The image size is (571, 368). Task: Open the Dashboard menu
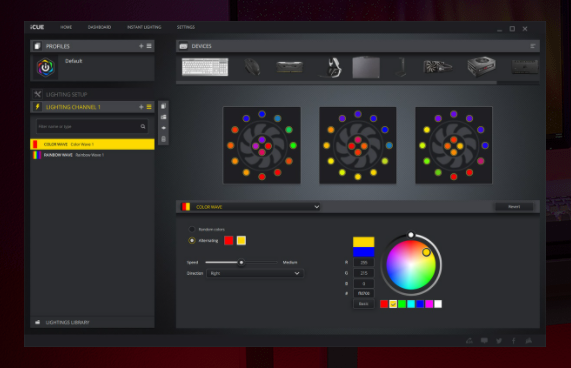point(99,27)
